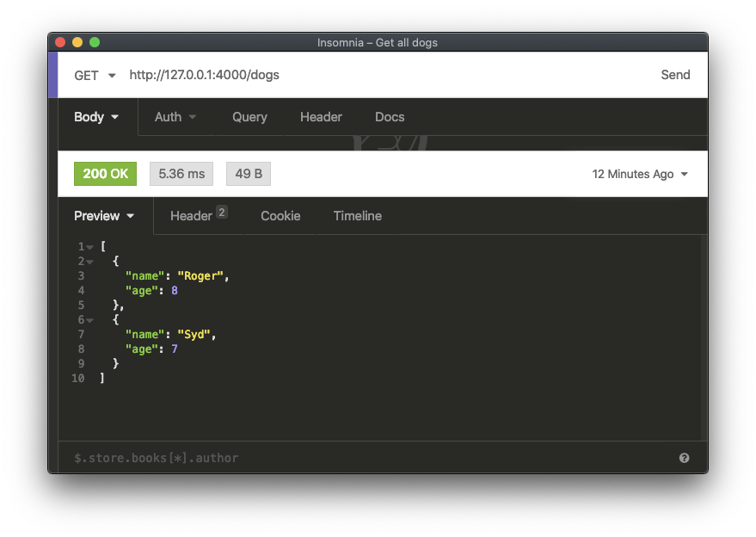Screen dimensions: 756x537
Task: Open the GET method dropdown
Action: [x=95, y=76]
